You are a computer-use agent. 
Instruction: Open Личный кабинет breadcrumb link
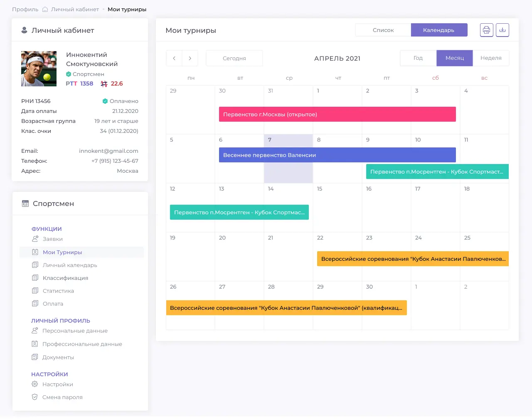(75, 9)
